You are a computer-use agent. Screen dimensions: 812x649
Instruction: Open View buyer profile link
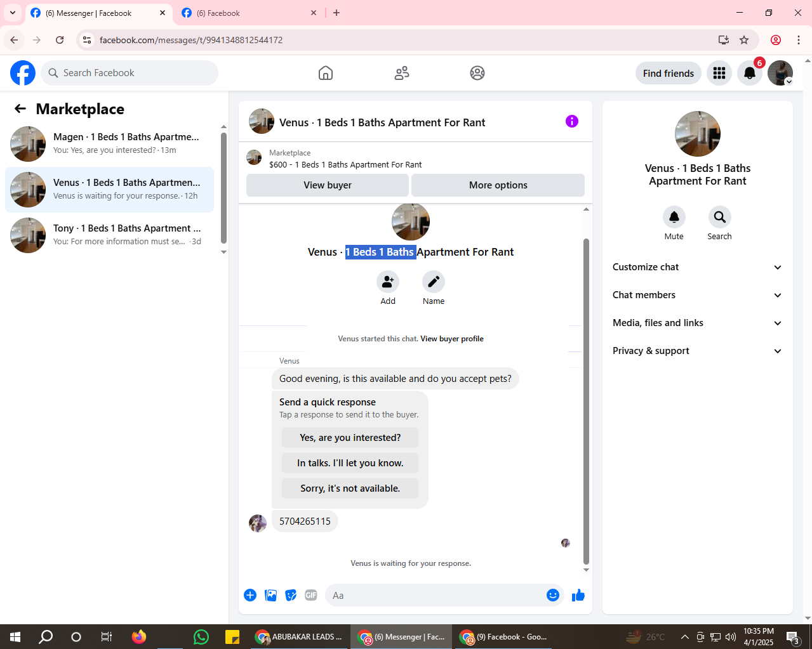[x=452, y=339]
